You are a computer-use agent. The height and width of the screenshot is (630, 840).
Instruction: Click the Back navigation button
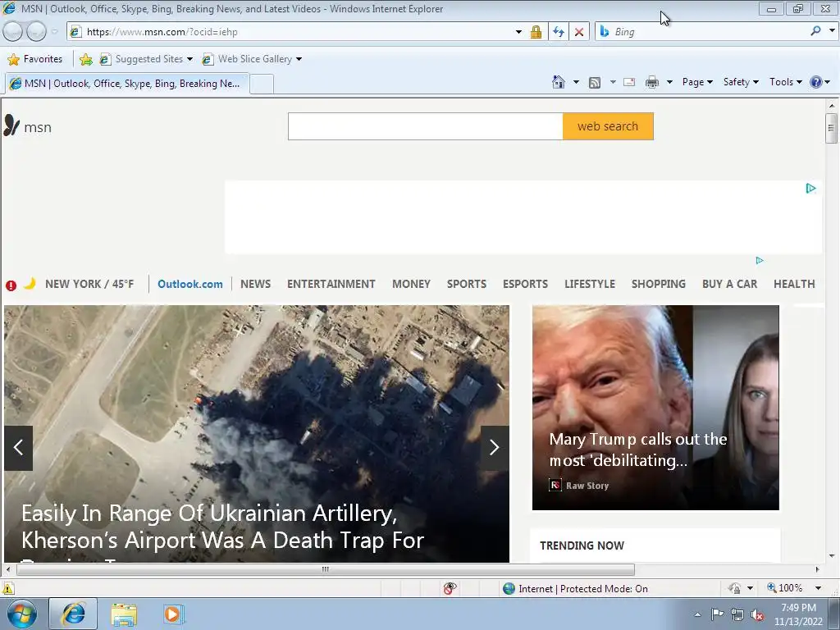tap(13, 32)
